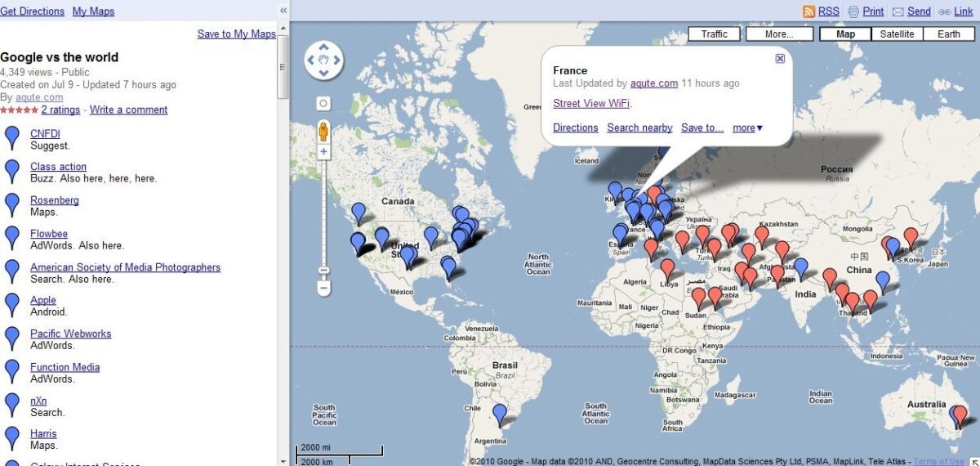The image size is (980, 466).
Task: Expand the more dropdown in balloon
Action: coord(747,128)
